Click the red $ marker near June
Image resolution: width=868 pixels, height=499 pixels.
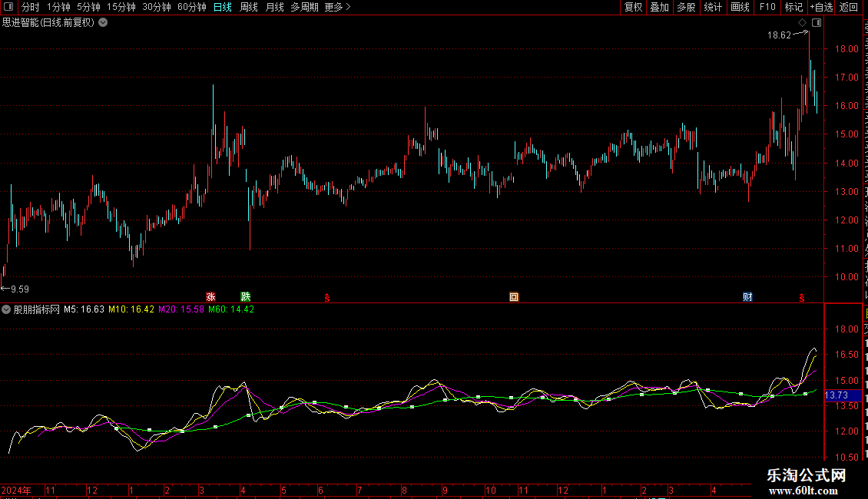click(327, 298)
